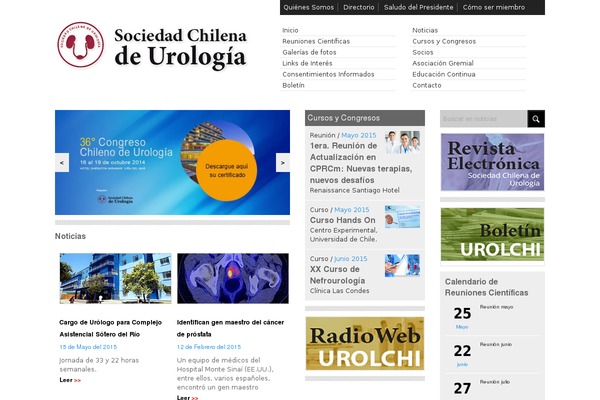
Task: Click the search magnifier icon button
Action: click(536, 119)
